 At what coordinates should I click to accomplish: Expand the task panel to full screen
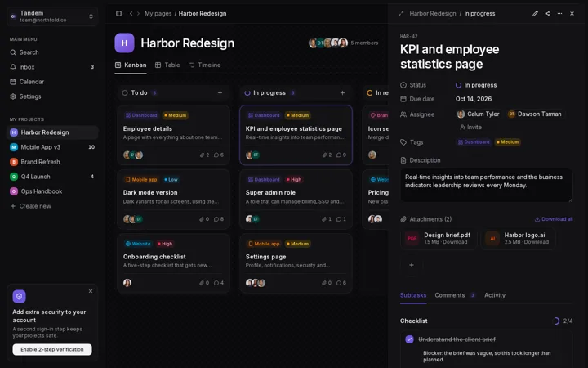coord(401,14)
